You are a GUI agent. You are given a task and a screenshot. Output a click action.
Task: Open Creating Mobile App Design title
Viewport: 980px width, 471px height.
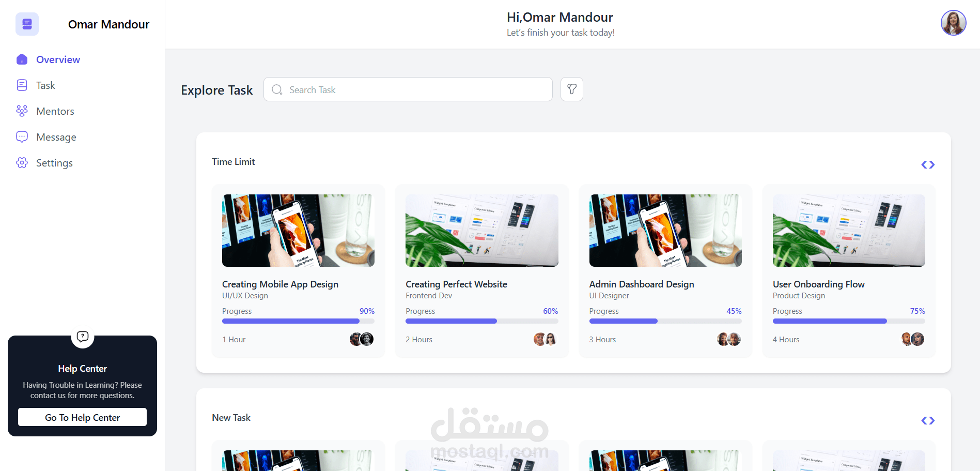280,284
